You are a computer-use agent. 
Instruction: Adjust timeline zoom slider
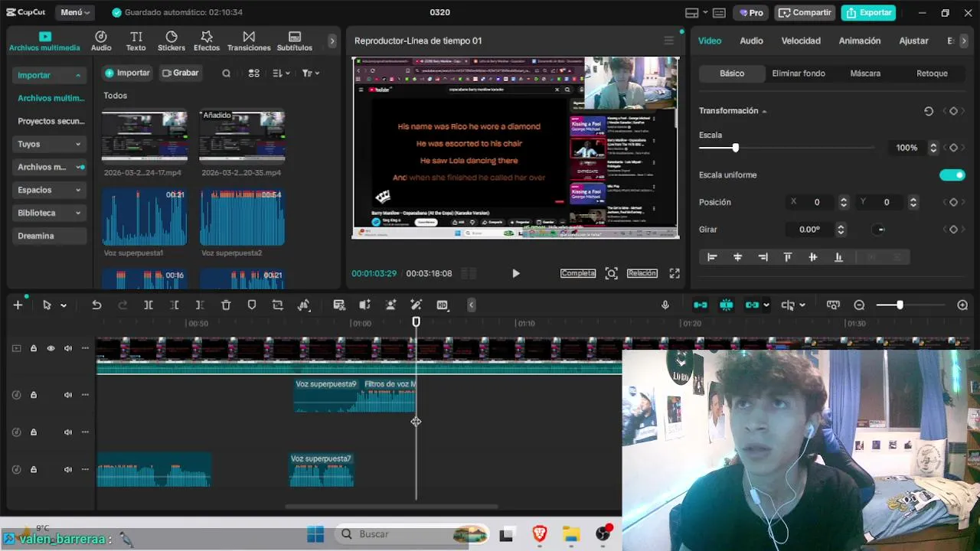(x=900, y=305)
